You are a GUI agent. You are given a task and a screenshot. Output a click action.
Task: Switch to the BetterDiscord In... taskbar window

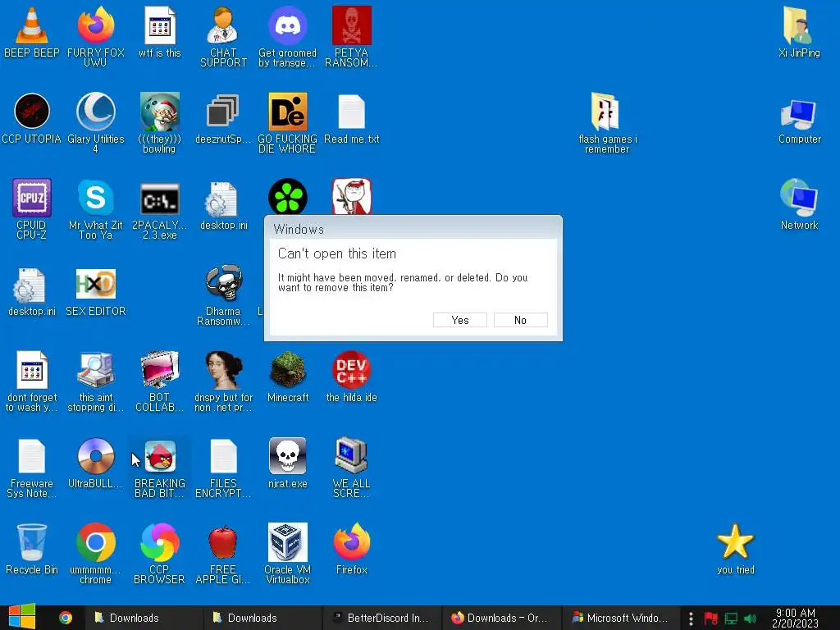click(382, 618)
